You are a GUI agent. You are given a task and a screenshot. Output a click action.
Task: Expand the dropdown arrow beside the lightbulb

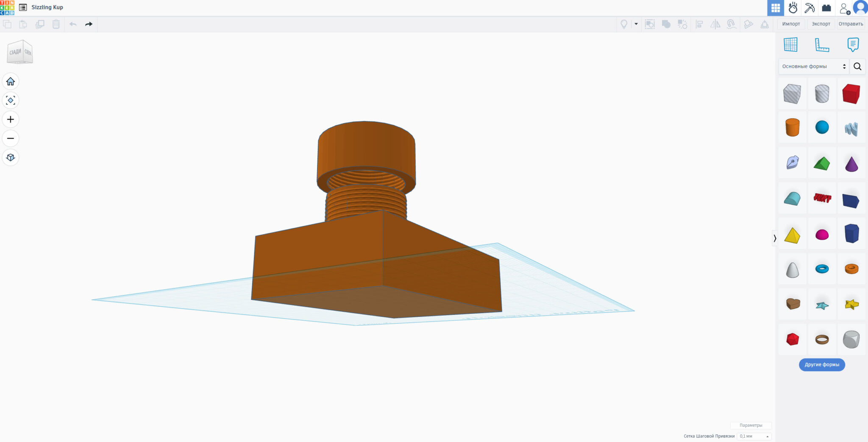[x=636, y=24]
